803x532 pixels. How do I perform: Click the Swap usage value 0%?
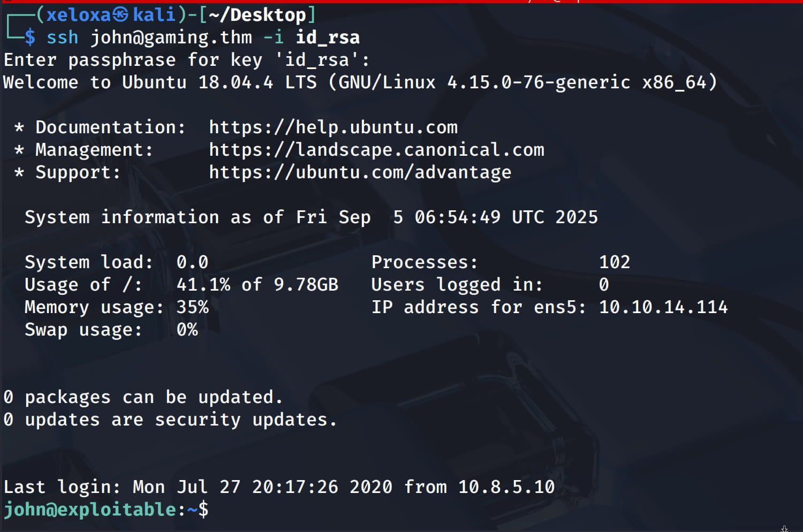coord(187,330)
